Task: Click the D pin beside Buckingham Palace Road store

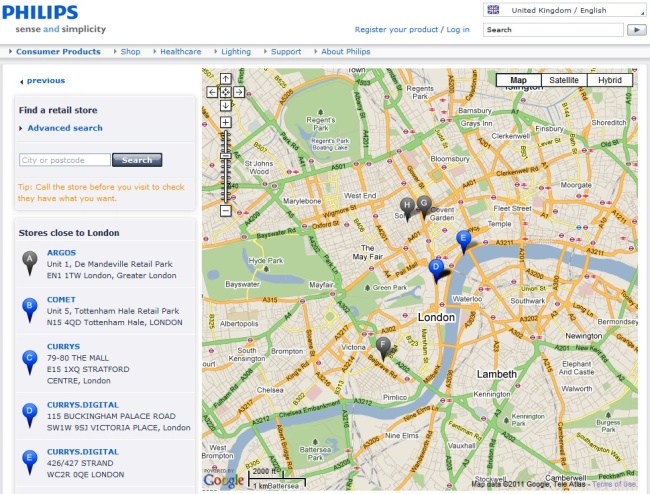Action: (x=29, y=415)
